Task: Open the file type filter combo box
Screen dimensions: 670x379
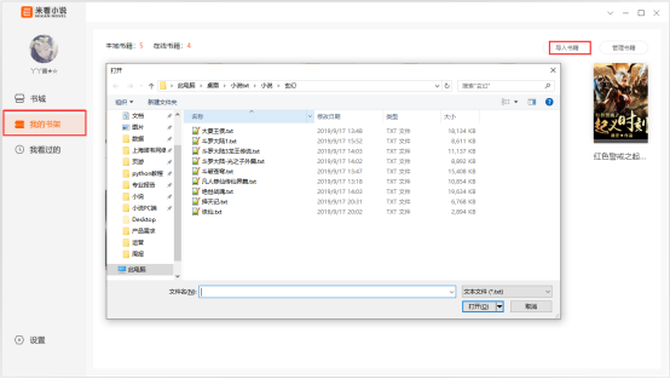Action: (507, 291)
